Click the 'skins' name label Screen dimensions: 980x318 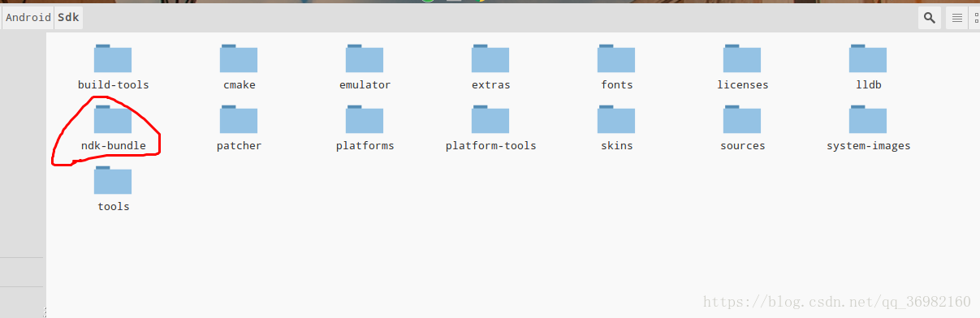[617, 146]
